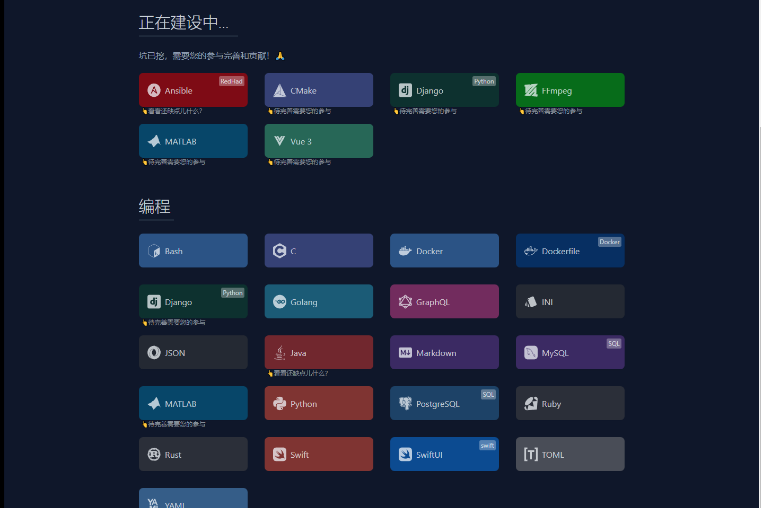Click the CMake triangle icon
The width and height of the screenshot is (761, 508).
(280, 90)
